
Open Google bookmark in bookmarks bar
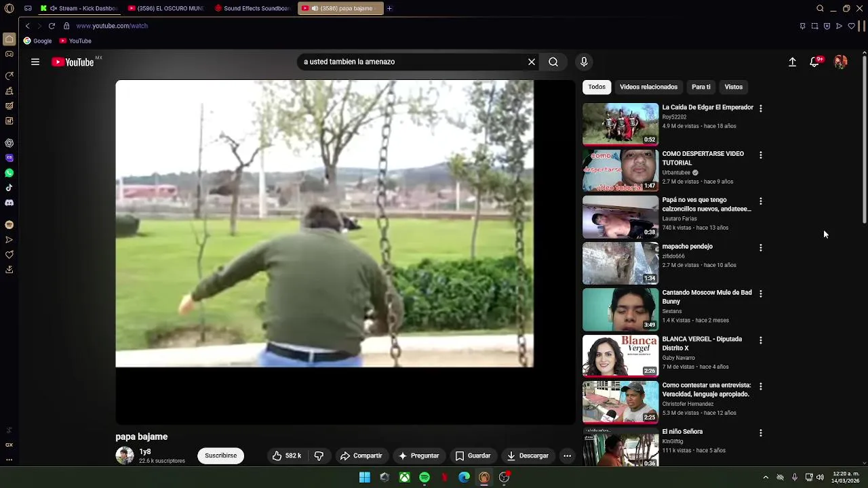pyautogui.click(x=37, y=41)
